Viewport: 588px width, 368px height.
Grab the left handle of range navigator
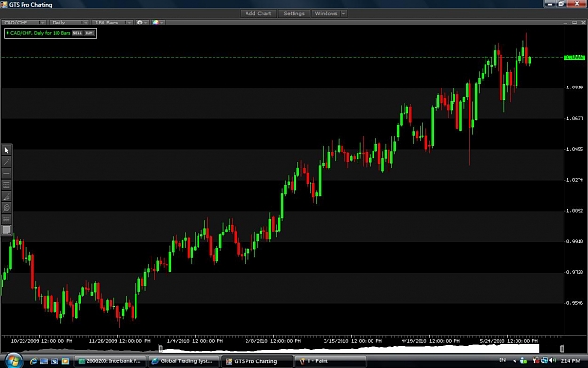[161, 349]
